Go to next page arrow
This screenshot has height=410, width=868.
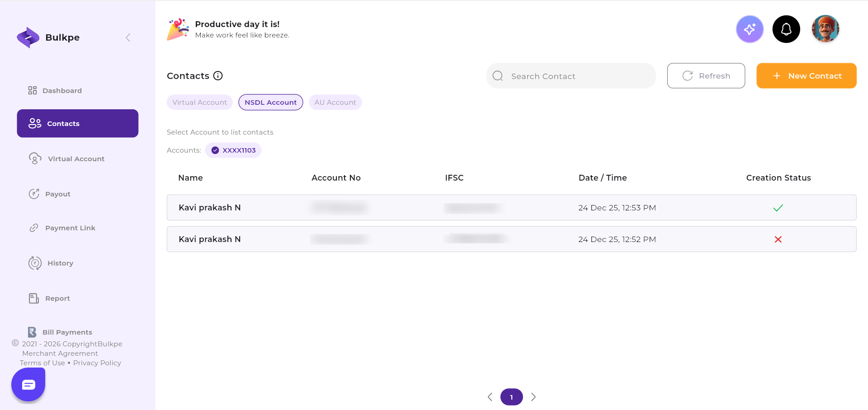click(x=533, y=397)
